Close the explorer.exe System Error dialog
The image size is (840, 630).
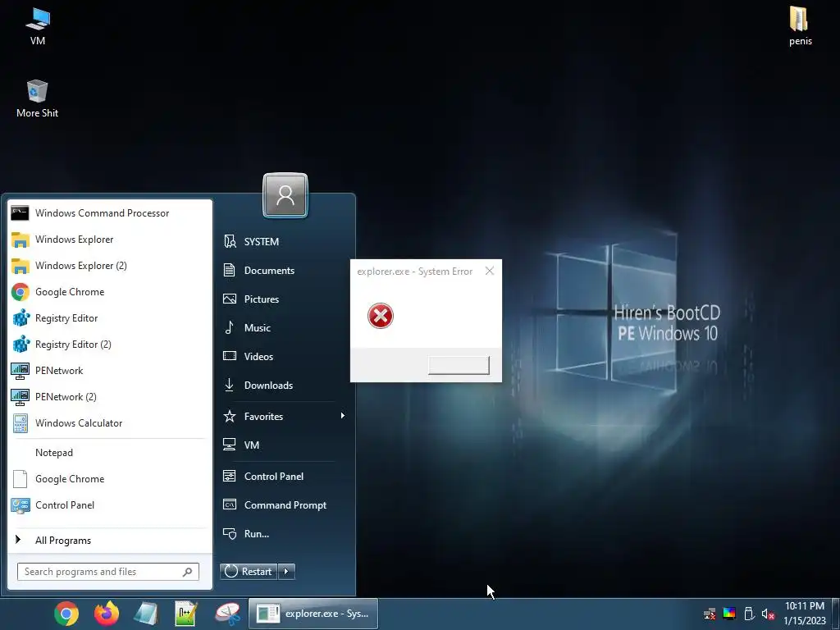pyautogui.click(x=490, y=271)
